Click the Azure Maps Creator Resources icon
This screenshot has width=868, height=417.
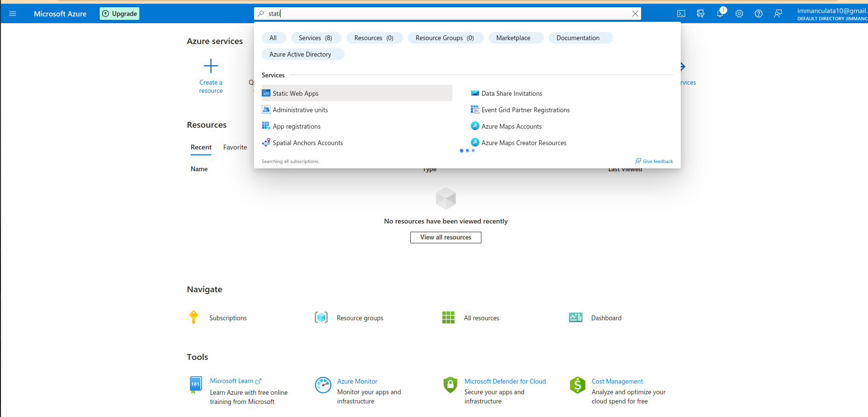click(x=475, y=142)
